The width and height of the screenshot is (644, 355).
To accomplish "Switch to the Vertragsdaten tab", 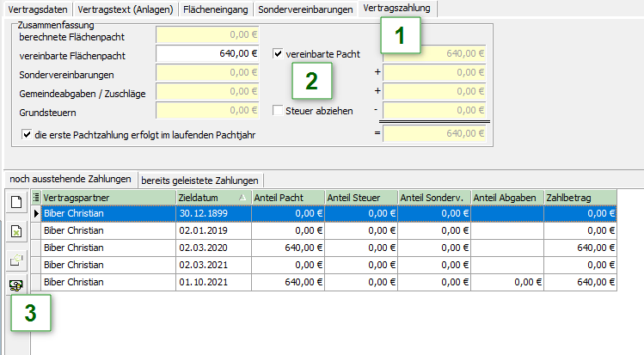I will pos(36,9).
